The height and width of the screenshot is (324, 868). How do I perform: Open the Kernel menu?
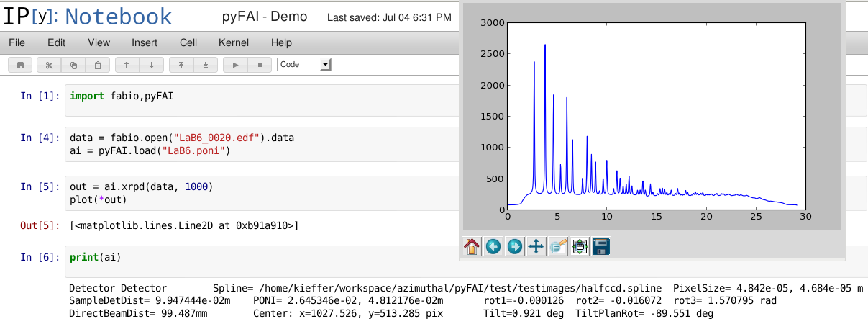pyautogui.click(x=234, y=42)
